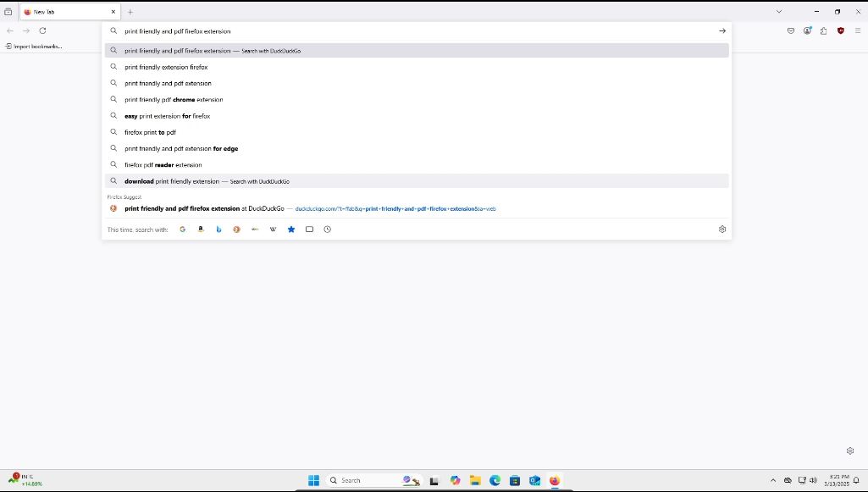Viewport: 868px width, 492px height.
Task: Open the stock widget in taskbar
Action: (25, 480)
